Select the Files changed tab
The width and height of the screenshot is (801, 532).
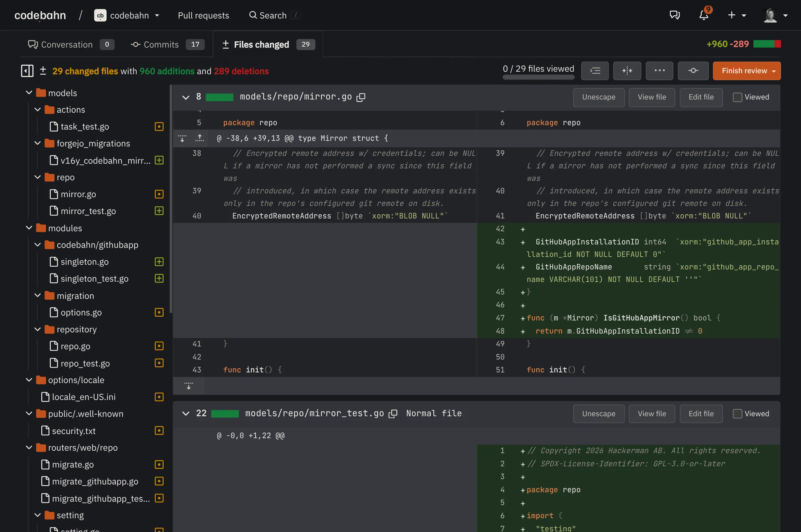268,44
